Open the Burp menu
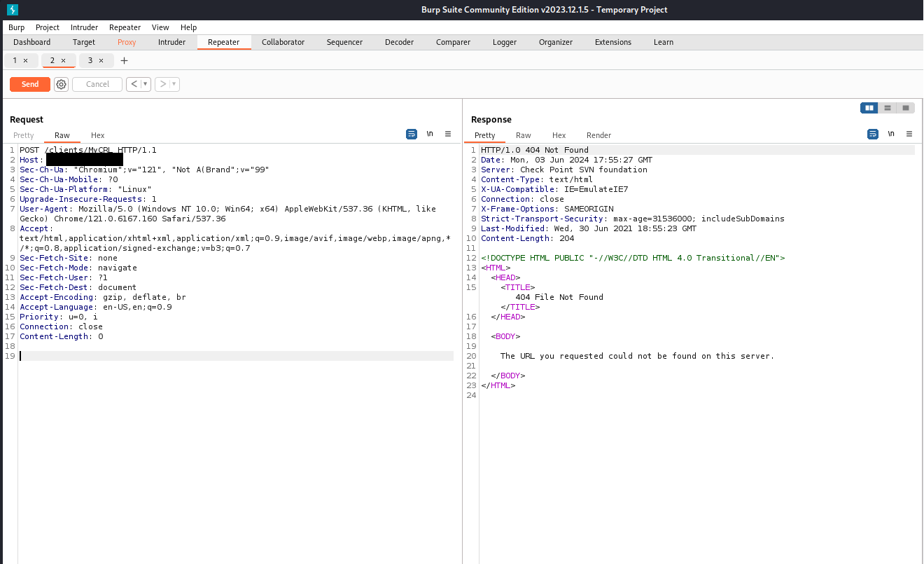 (x=16, y=27)
